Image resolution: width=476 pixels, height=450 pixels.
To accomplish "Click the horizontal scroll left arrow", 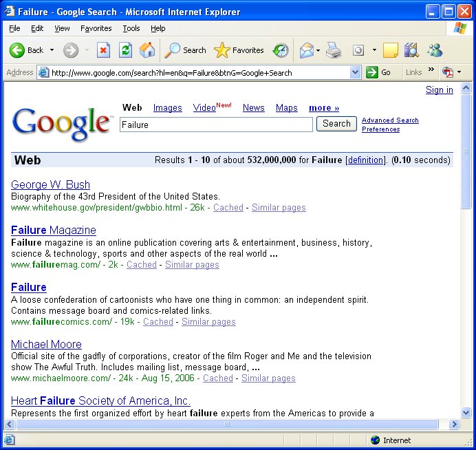I will point(10,424).
